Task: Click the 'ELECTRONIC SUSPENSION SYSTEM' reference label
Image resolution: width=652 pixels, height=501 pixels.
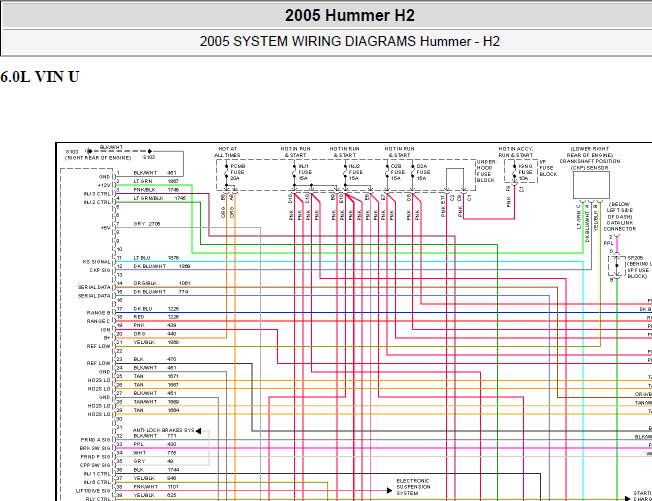Action: coord(413,487)
